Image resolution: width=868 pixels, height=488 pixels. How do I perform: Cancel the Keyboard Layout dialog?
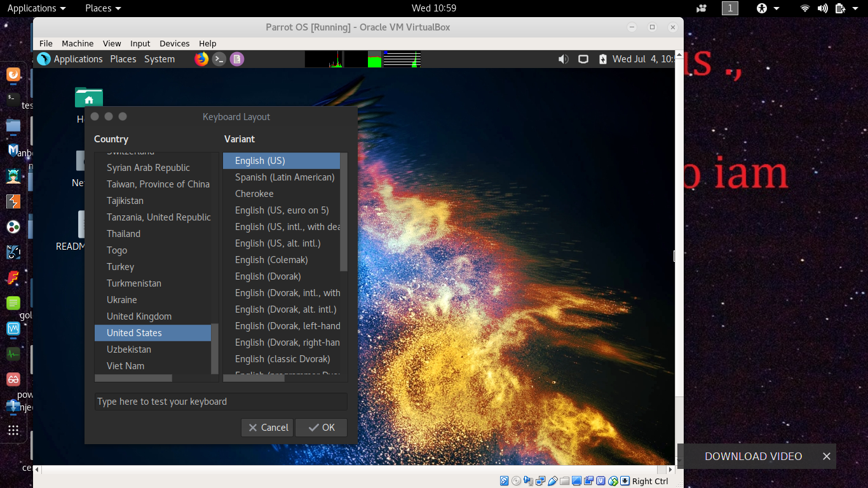click(267, 427)
